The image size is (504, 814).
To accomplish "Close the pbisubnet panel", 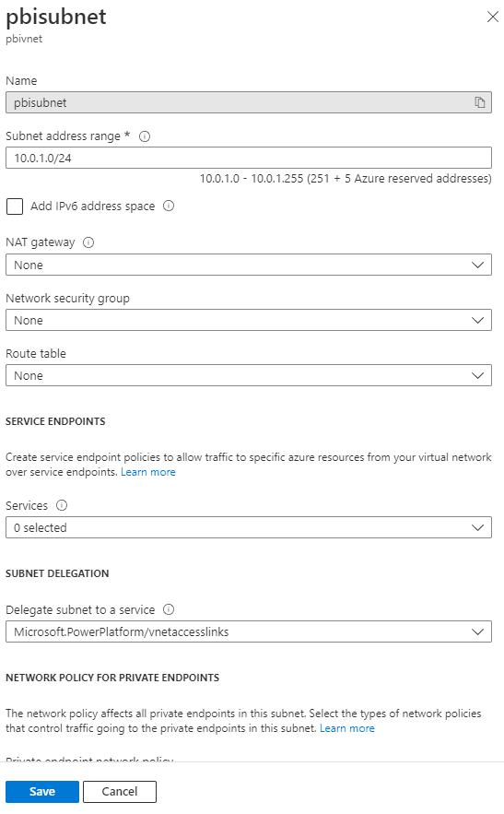I will pos(493,18).
